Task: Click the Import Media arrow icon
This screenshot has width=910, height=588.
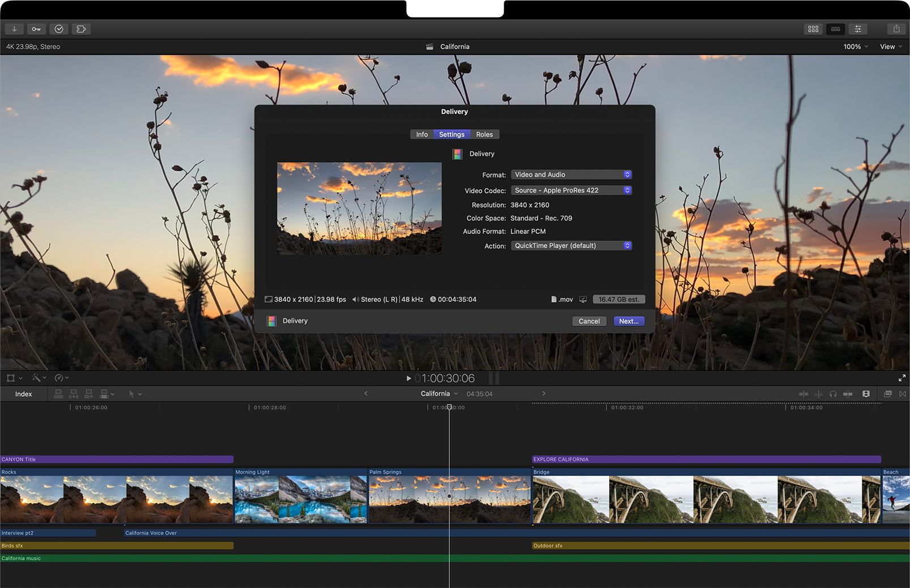Action: (x=14, y=29)
